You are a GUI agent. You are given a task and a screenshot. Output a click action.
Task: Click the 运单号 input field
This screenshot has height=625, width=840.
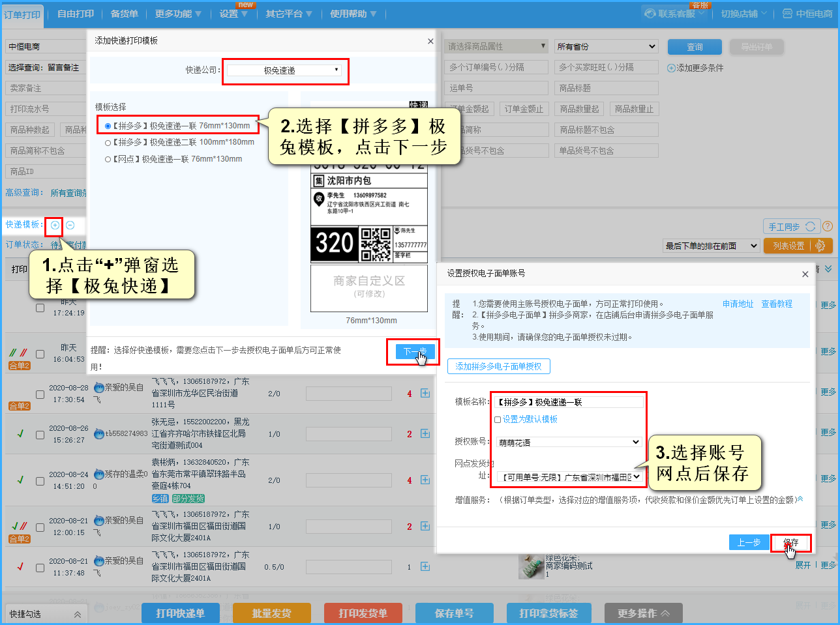(x=497, y=88)
